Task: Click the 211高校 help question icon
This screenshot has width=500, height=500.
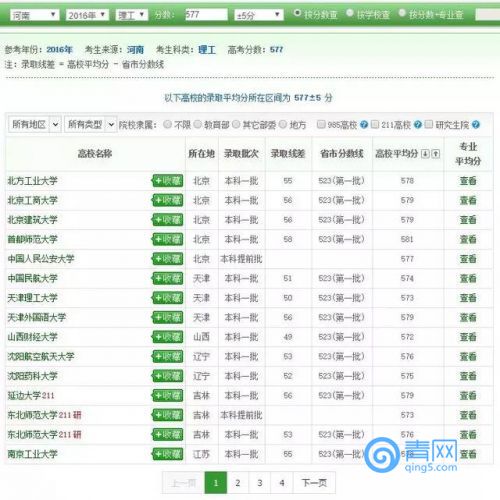Action: tap(417, 125)
